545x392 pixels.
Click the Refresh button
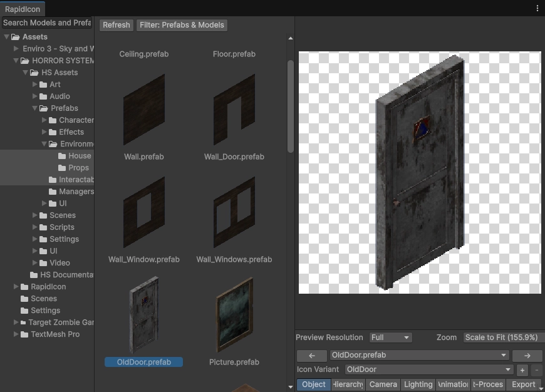click(x=117, y=25)
